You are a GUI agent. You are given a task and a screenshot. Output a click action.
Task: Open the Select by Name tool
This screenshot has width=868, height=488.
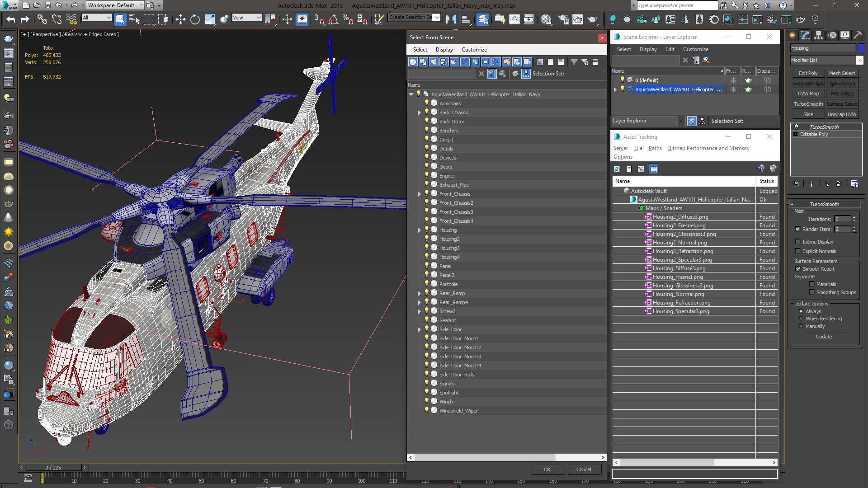[x=134, y=19]
